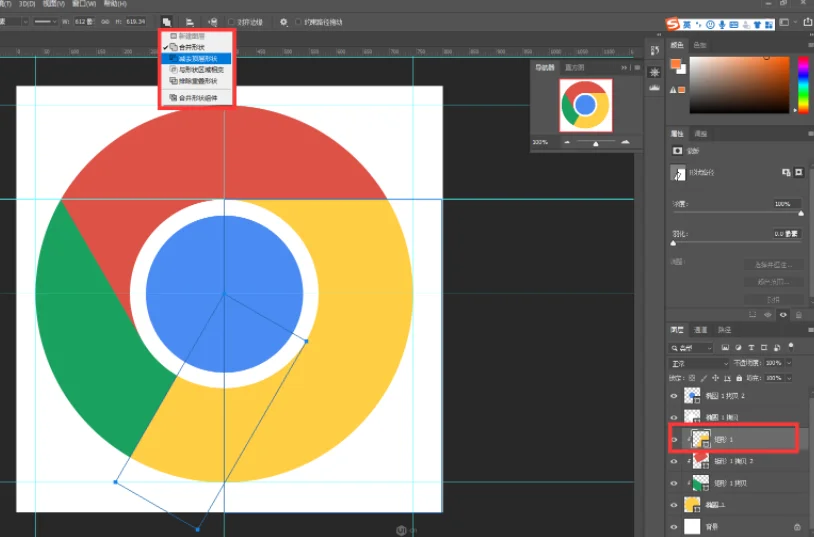Zoom in with large mountain icon in Navigator
The image size is (814, 537).
pos(626,142)
